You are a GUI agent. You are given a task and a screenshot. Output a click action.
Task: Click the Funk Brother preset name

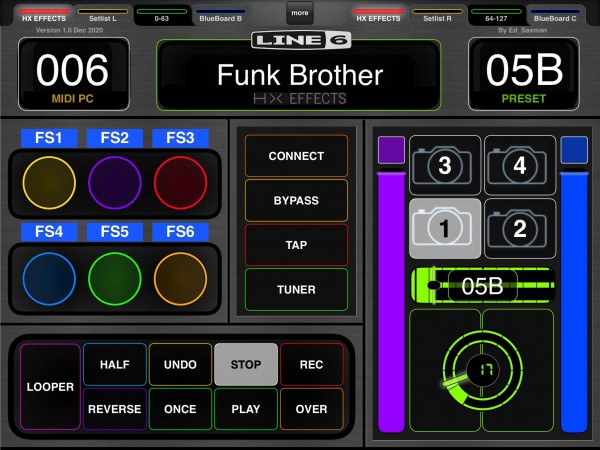coord(300,75)
